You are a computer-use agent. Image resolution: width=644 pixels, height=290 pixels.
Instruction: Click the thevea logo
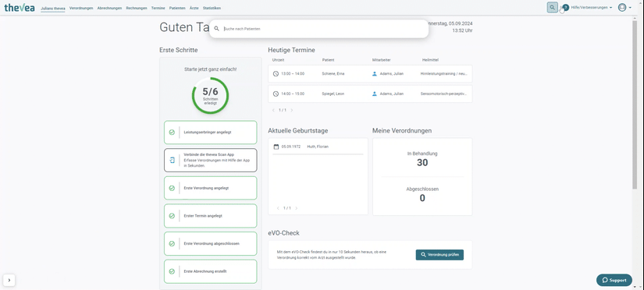[20, 7]
